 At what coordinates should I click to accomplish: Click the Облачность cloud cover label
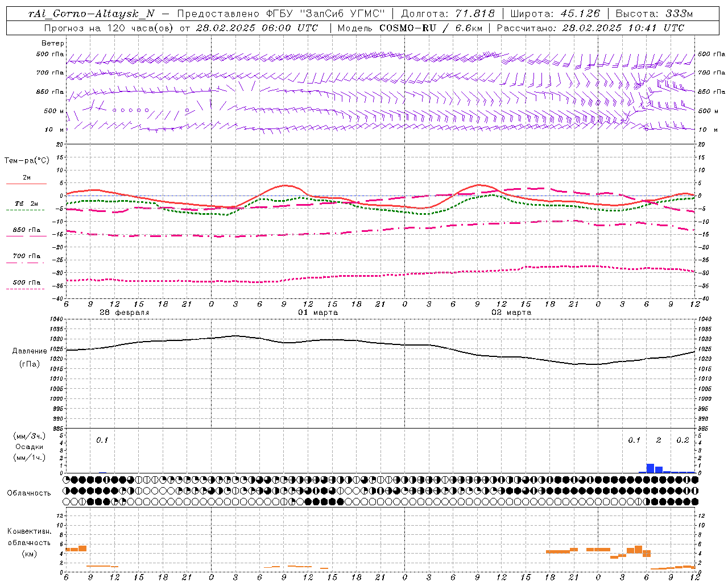point(29,493)
